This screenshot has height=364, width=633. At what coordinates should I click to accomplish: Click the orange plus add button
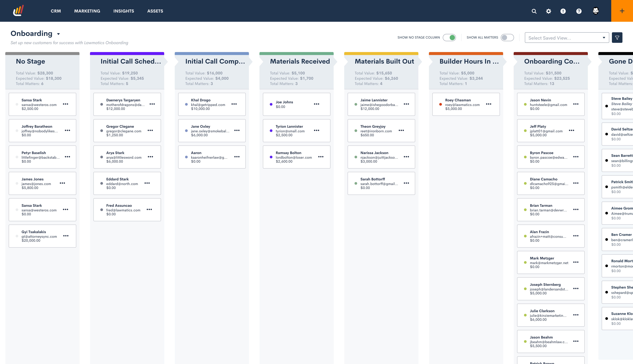point(622,11)
